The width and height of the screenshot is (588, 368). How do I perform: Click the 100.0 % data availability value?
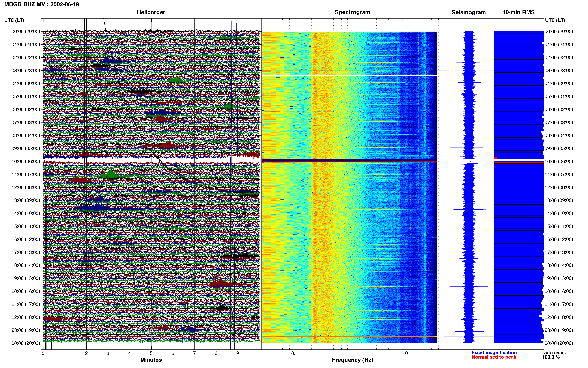point(551,357)
